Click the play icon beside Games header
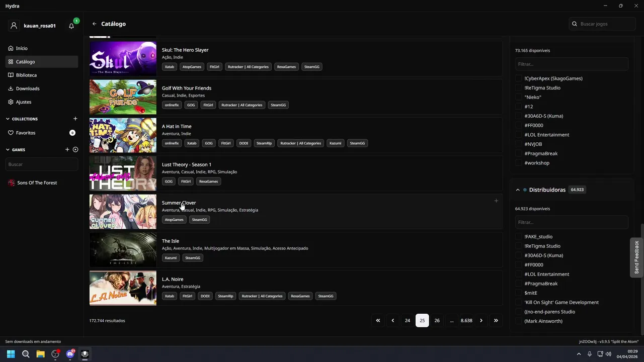Screen dimensions: 644x362 (75, 149)
